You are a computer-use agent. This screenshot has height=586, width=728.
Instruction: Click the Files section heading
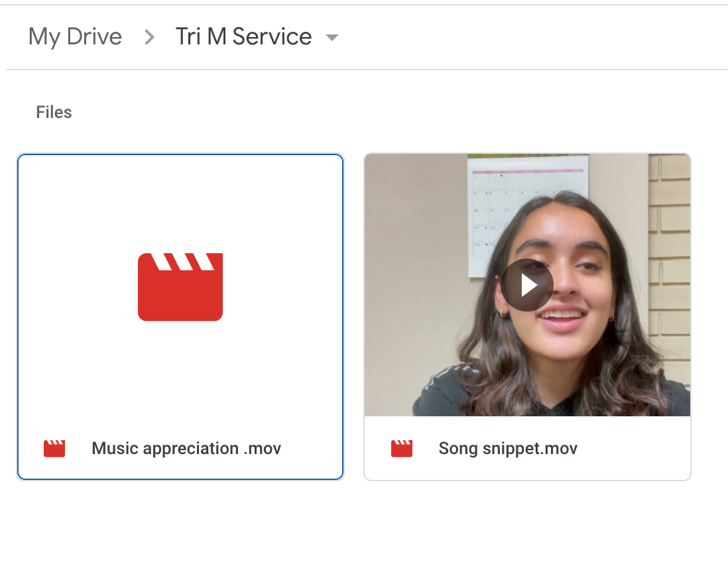[54, 112]
